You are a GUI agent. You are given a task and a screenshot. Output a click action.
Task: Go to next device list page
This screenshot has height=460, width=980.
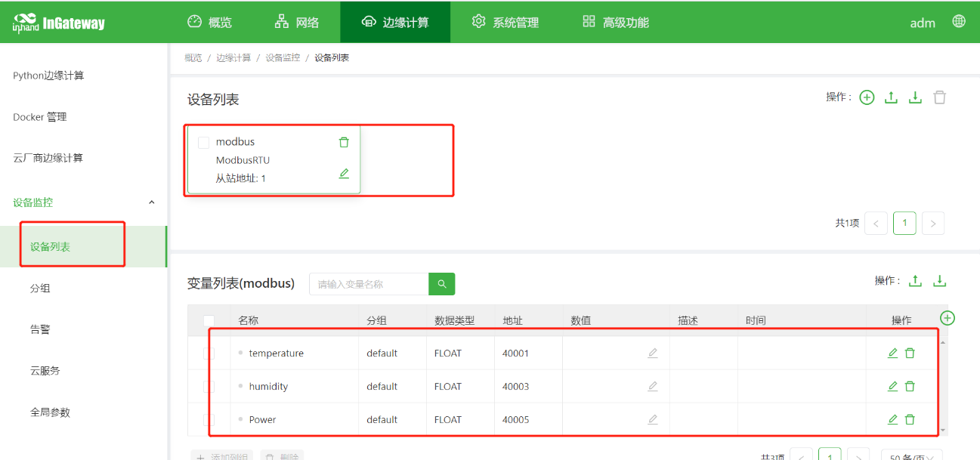click(933, 224)
